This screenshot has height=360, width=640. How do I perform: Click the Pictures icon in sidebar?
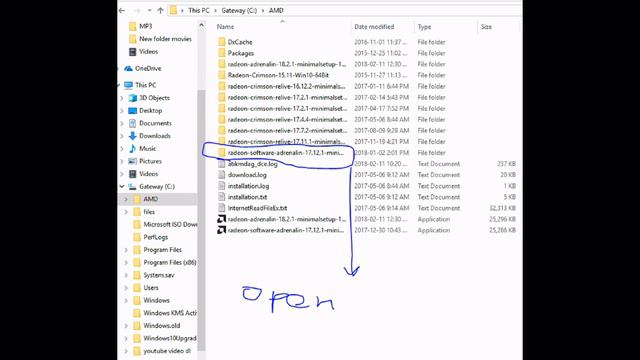(x=133, y=161)
